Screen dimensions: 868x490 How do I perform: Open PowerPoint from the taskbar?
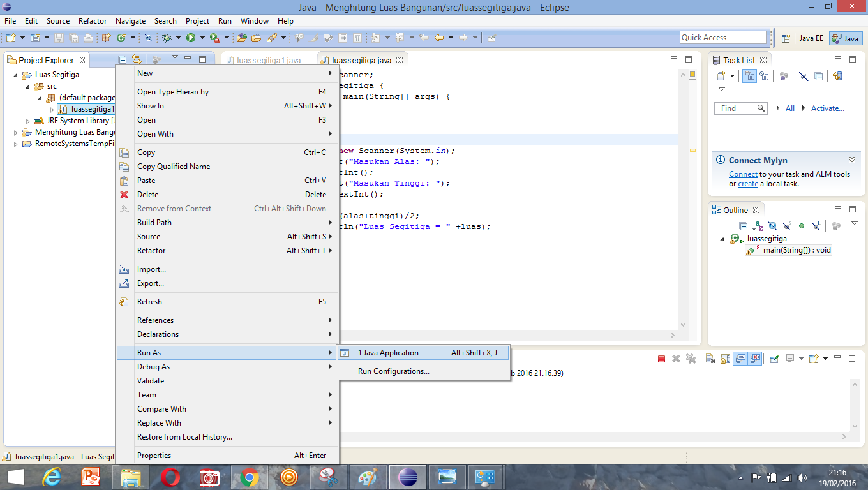[91, 477]
